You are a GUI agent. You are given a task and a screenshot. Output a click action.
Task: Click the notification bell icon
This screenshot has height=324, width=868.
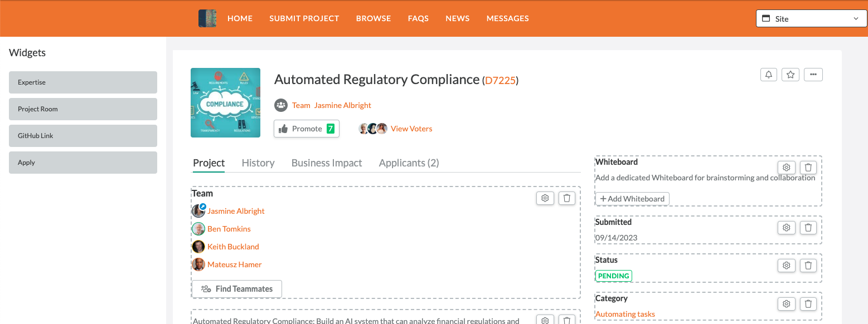point(769,75)
